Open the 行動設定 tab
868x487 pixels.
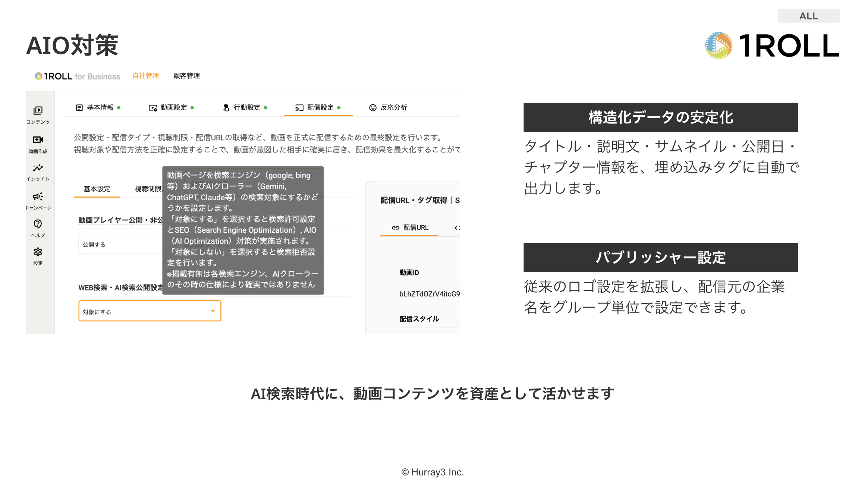245,108
